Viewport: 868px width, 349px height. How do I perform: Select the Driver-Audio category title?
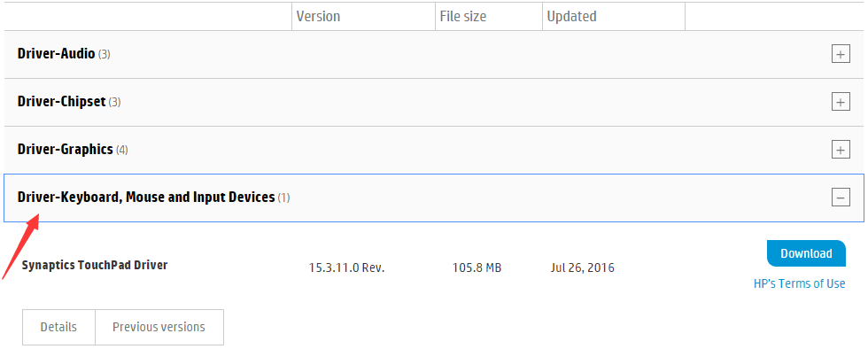(56, 54)
